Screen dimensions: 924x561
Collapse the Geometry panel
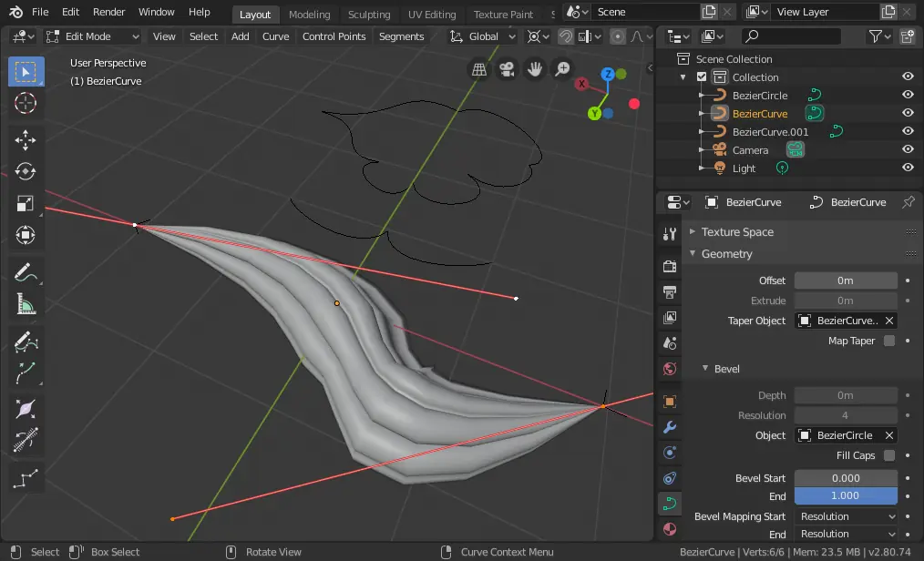726,254
